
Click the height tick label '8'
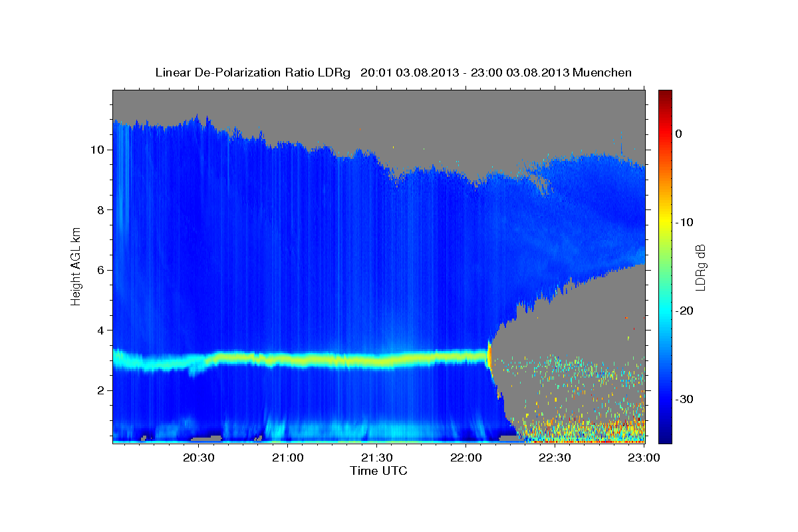point(100,209)
